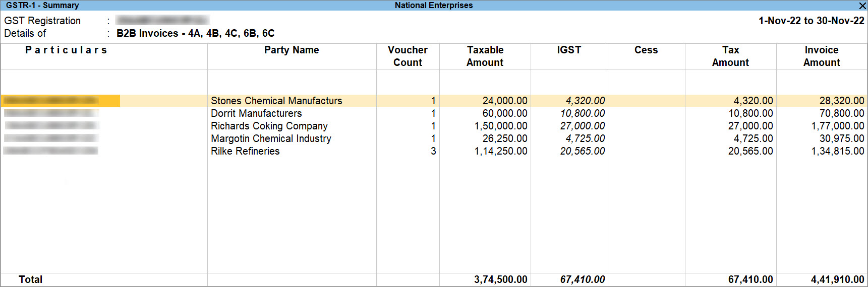The height and width of the screenshot is (287, 868).
Task: Select invoice amount 28,320.00
Action: click(x=842, y=101)
